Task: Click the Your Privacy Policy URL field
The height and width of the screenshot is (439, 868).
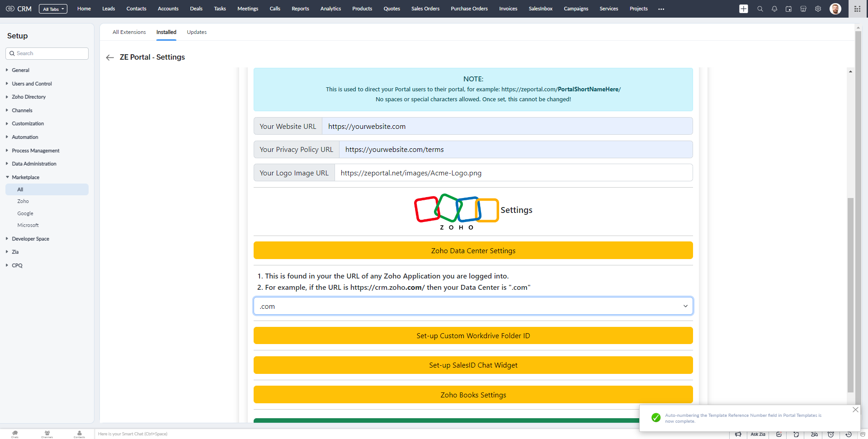Action: click(x=516, y=149)
